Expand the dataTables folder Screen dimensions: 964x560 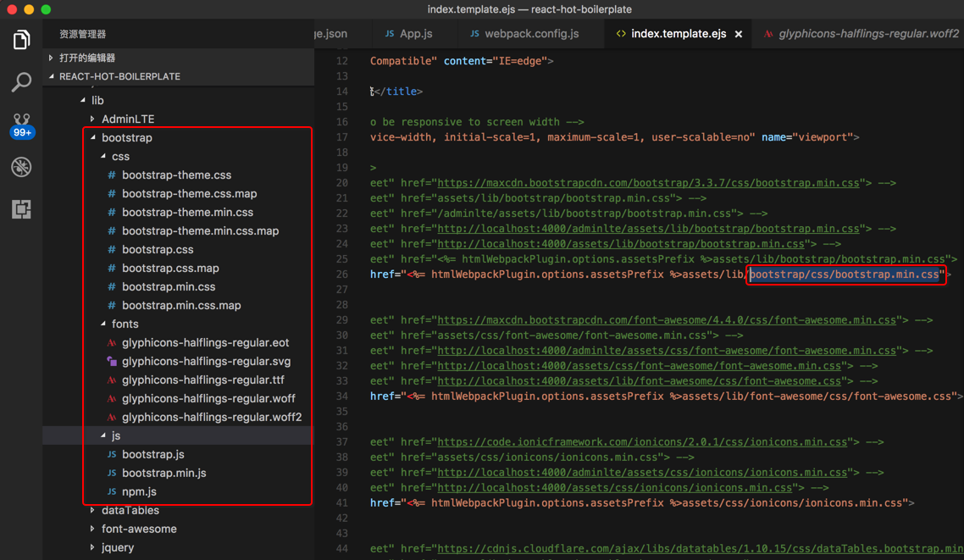[x=93, y=511]
